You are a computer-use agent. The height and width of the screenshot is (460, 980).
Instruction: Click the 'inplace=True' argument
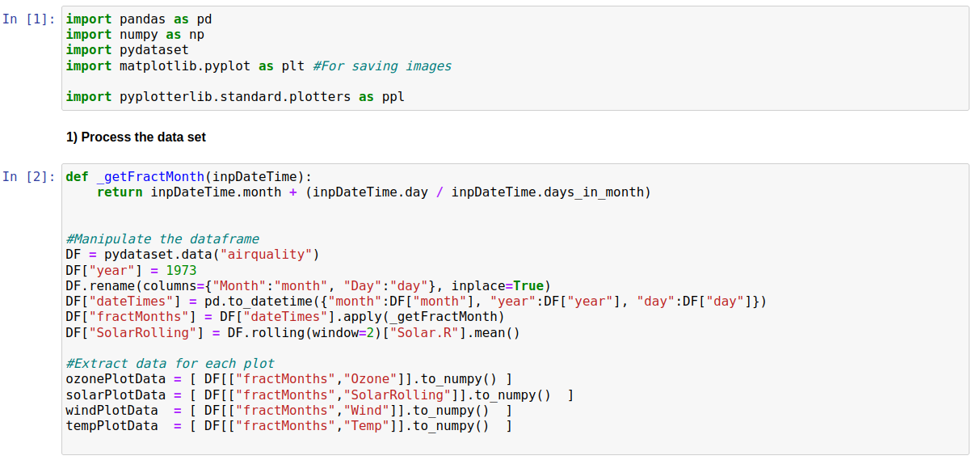[x=497, y=286]
